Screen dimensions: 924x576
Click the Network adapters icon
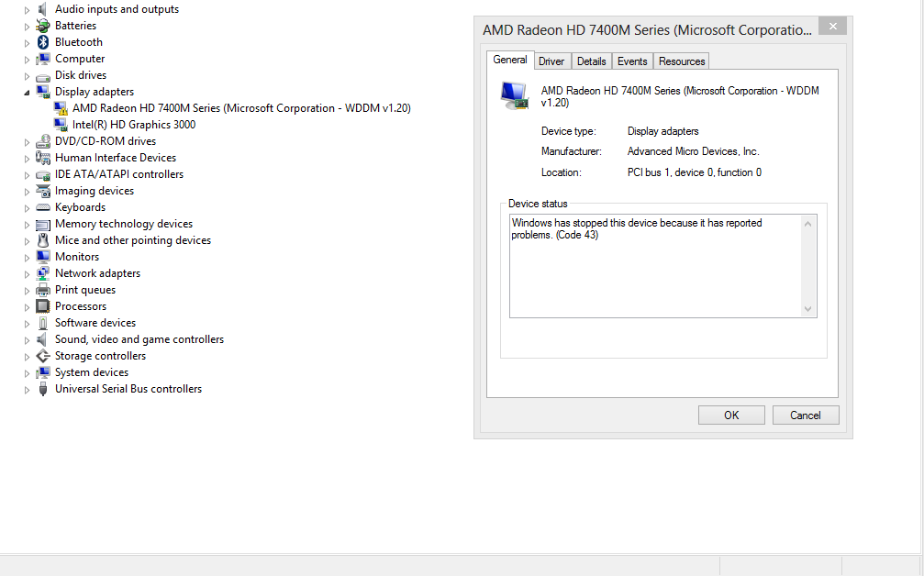coord(42,273)
